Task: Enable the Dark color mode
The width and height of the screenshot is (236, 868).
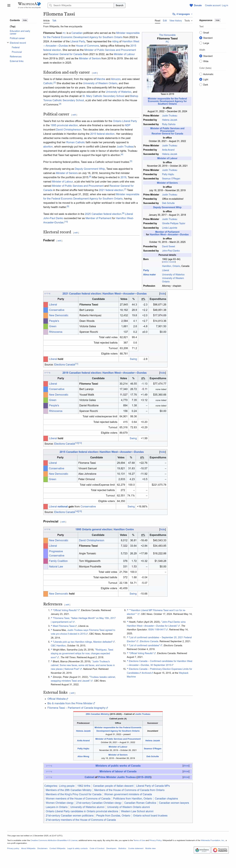Action: pyautogui.click(x=201, y=85)
